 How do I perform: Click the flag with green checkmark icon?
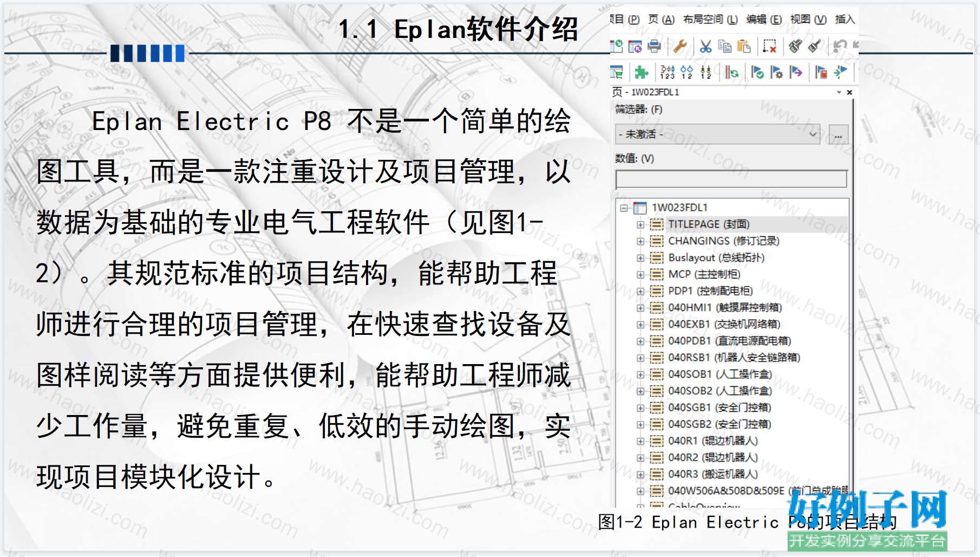757,72
